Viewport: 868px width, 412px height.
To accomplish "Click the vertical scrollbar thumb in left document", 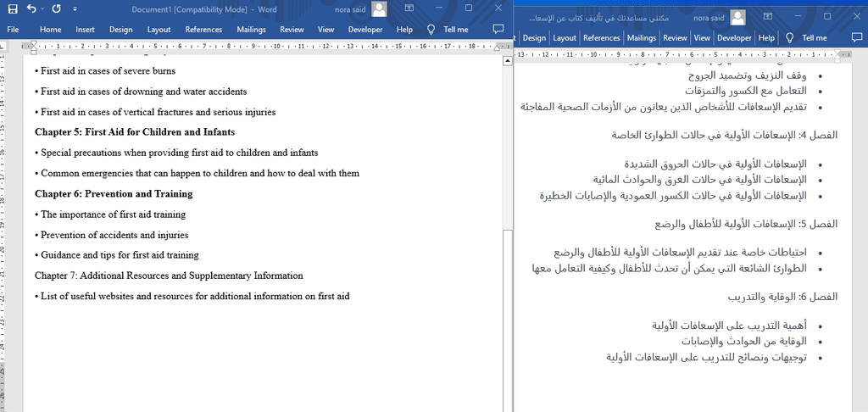I will click(x=507, y=320).
